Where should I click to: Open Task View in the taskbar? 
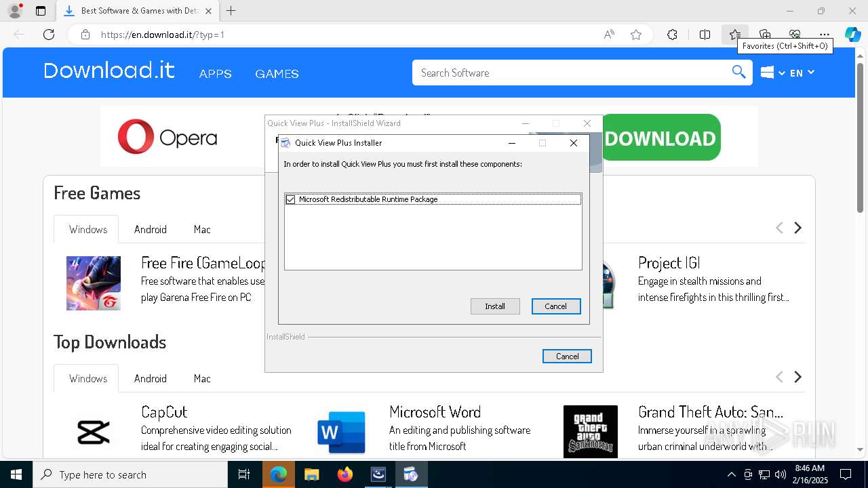(x=244, y=474)
